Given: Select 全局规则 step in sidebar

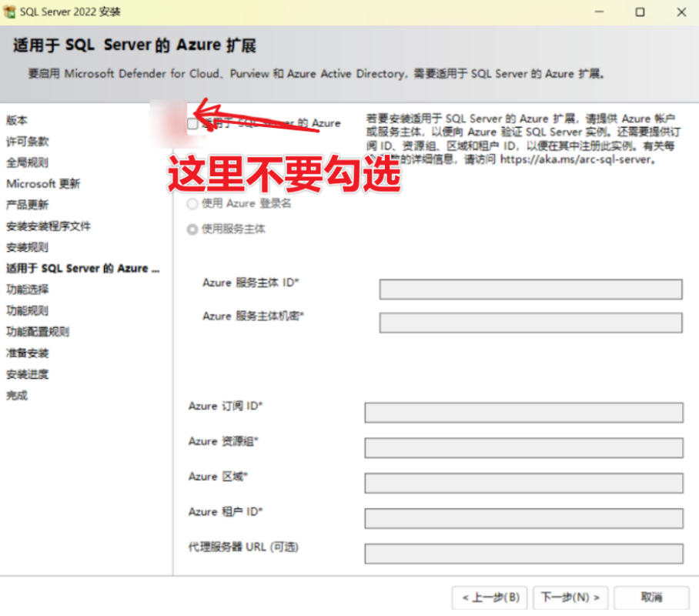Looking at the screenshot, I should tap(27, 162).
